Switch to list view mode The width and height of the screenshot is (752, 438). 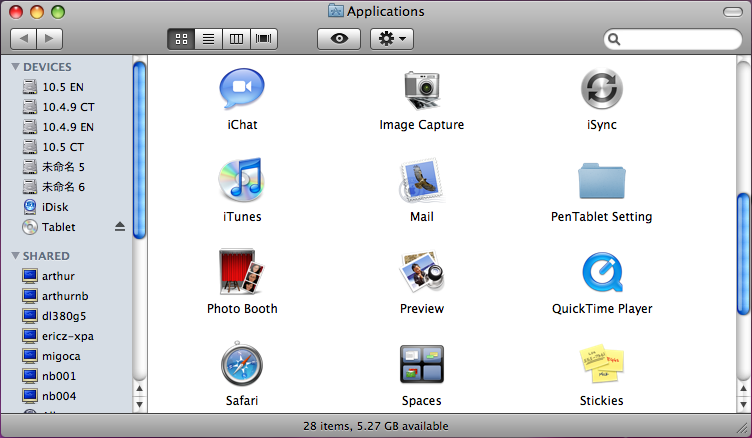[x=209, y=39]
